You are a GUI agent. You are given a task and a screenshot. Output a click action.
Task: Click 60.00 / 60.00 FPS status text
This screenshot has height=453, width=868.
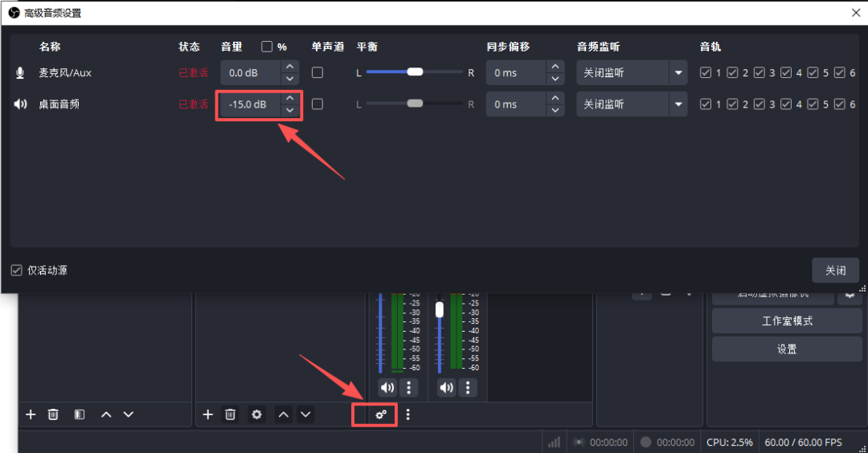(x=803, y=442)
